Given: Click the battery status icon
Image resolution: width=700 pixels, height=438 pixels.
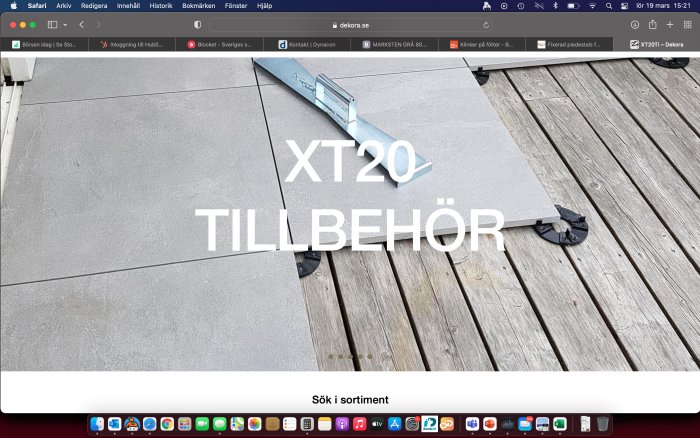Looking at the screenshot, I should point(573,6).
